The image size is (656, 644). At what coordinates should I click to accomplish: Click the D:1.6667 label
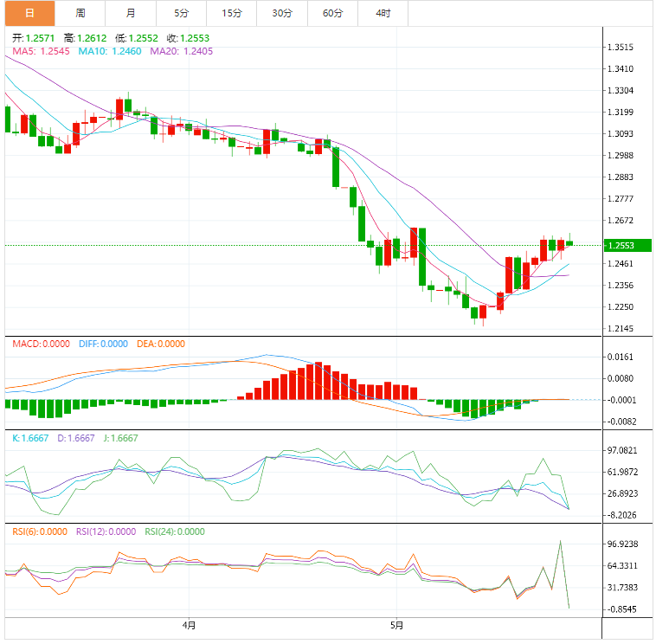coord(76,438)
